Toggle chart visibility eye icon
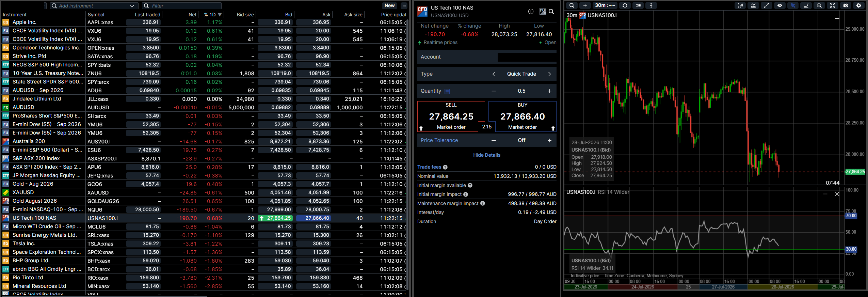Screen dimensions: 868x297 [779, 5]
